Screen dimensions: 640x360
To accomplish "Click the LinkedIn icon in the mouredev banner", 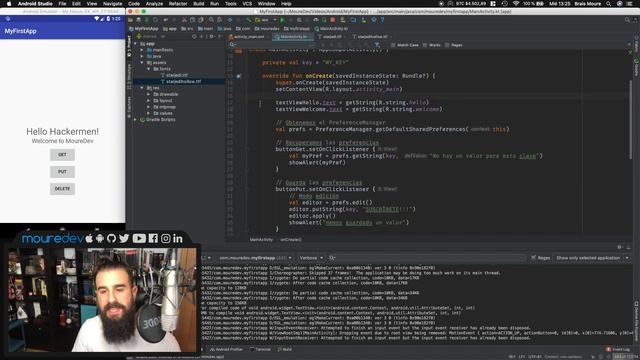I will [178, 238].
